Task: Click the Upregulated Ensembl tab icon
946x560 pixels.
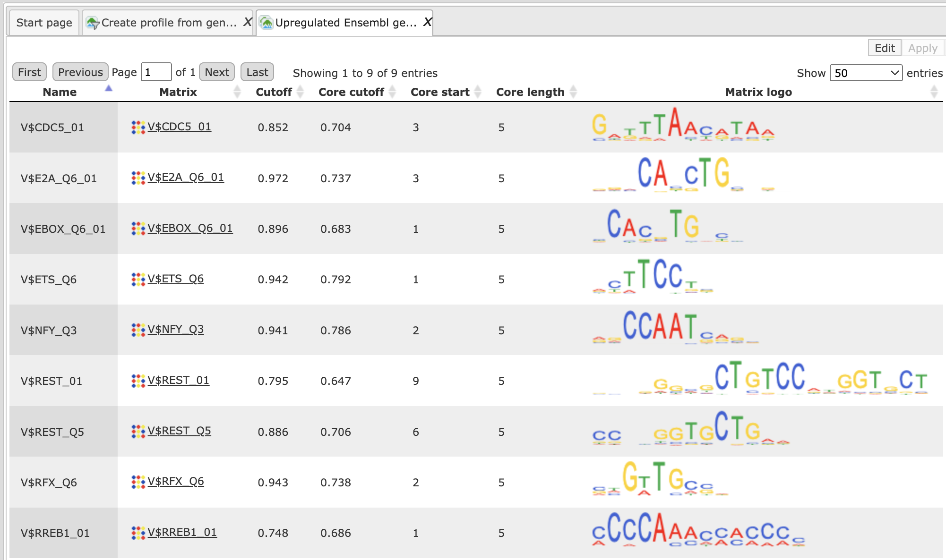Action: click(x=267, y=23)
